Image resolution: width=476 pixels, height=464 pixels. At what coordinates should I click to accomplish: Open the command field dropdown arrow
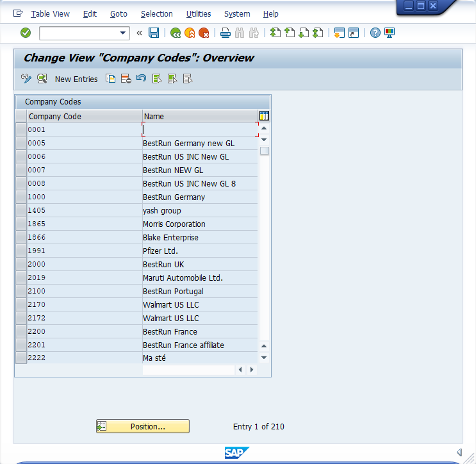[123, 33]
